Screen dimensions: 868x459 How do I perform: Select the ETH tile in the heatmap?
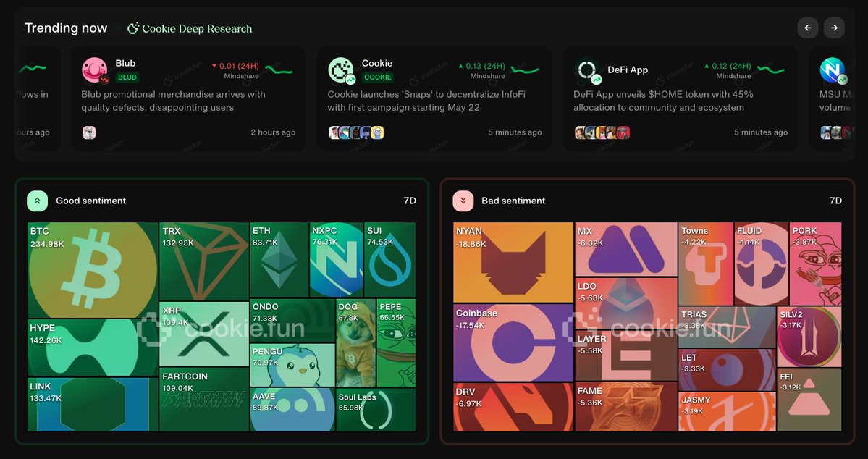[x=279, y=260]
